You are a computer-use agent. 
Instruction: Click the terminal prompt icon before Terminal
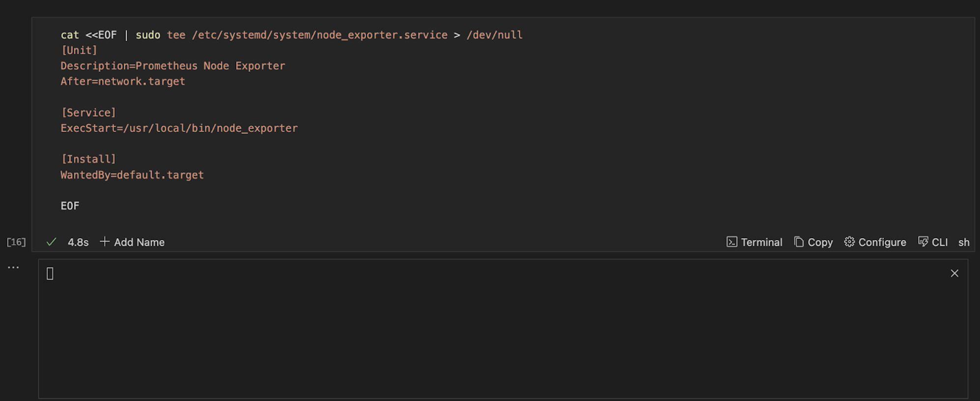(732, 242)
